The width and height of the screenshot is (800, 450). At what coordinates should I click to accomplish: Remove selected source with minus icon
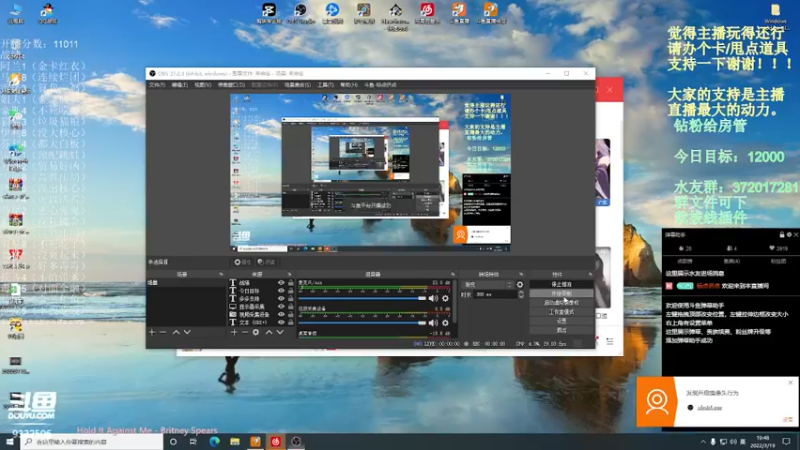(245, 332)
